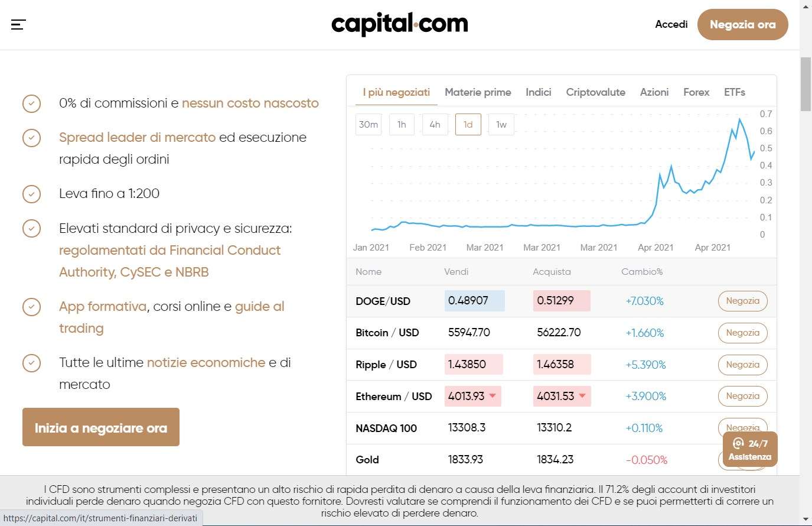Click the capital.com logo

point(399,24)
